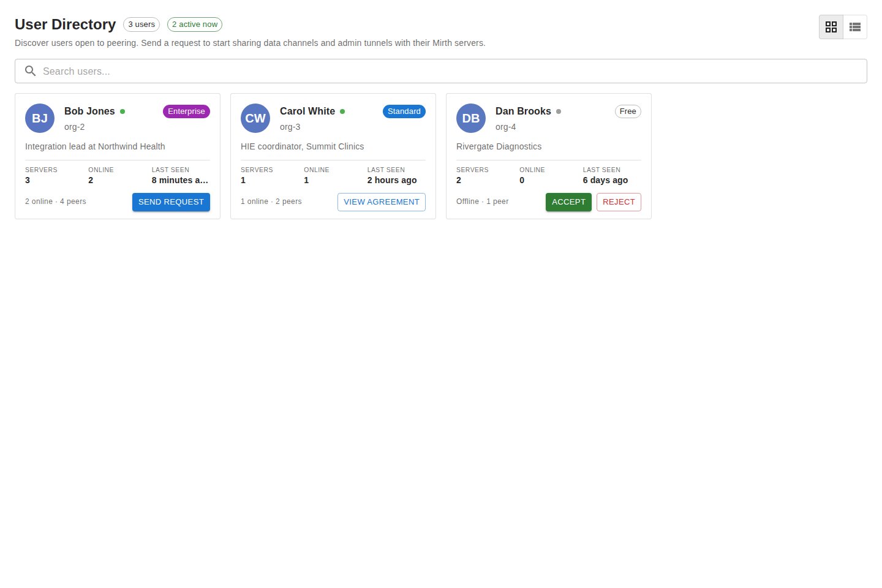Click the 3 users count chip

tap(141, 24)
